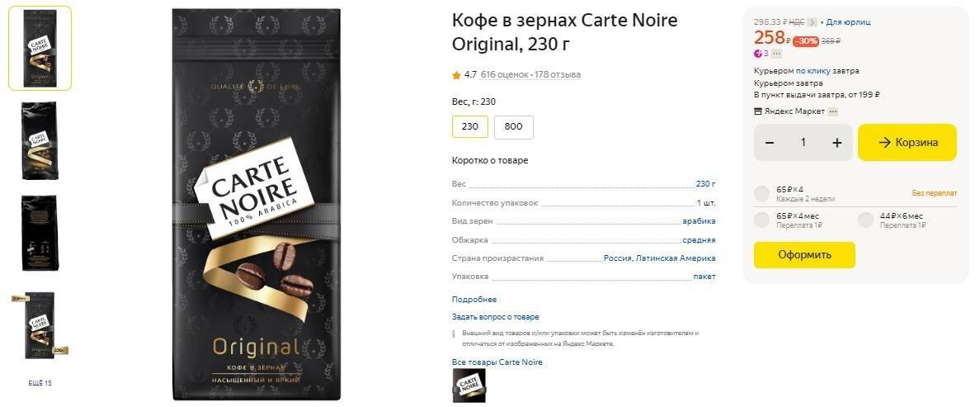Show the back-of-package thumbnail

click(x=40, y=233)
